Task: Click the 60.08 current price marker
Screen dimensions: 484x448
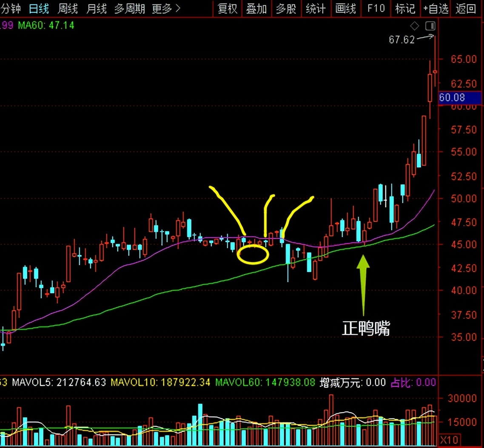Action: tap(460, 98)
